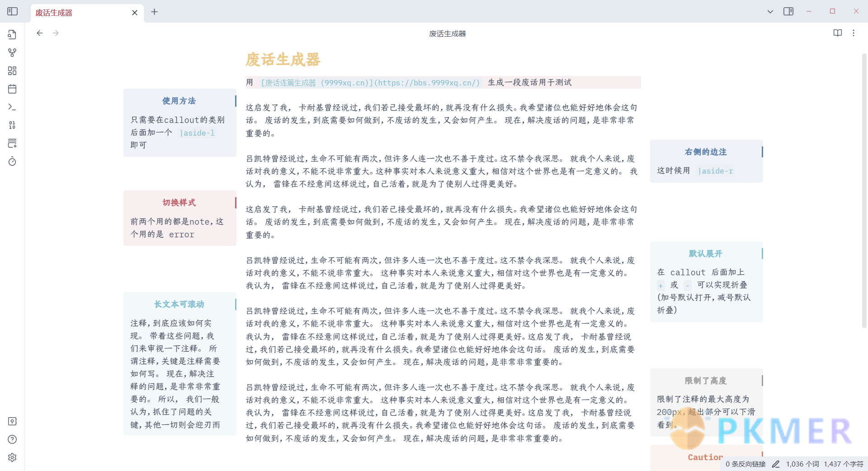Open settings gear icon
The image size is (868, 471).
click(12, 457)
